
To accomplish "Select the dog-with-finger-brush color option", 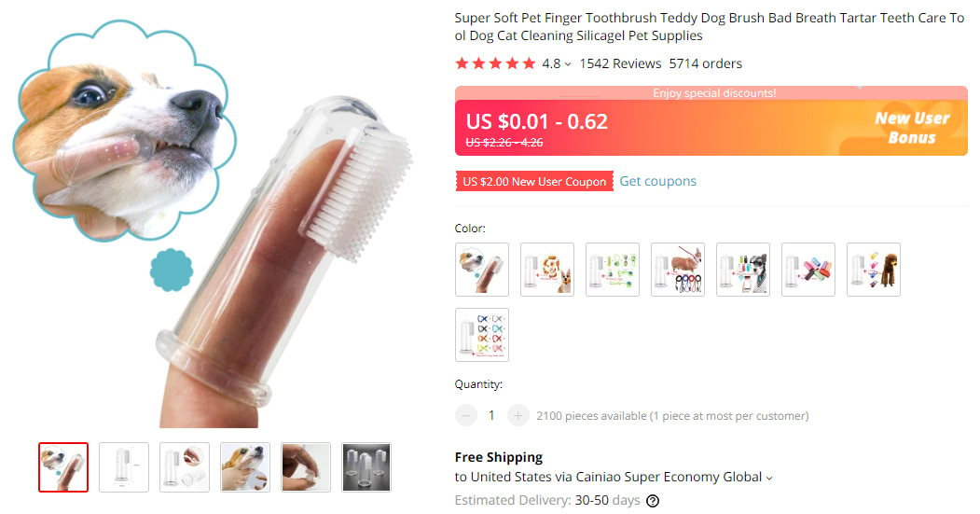I will tap(482, 270).
